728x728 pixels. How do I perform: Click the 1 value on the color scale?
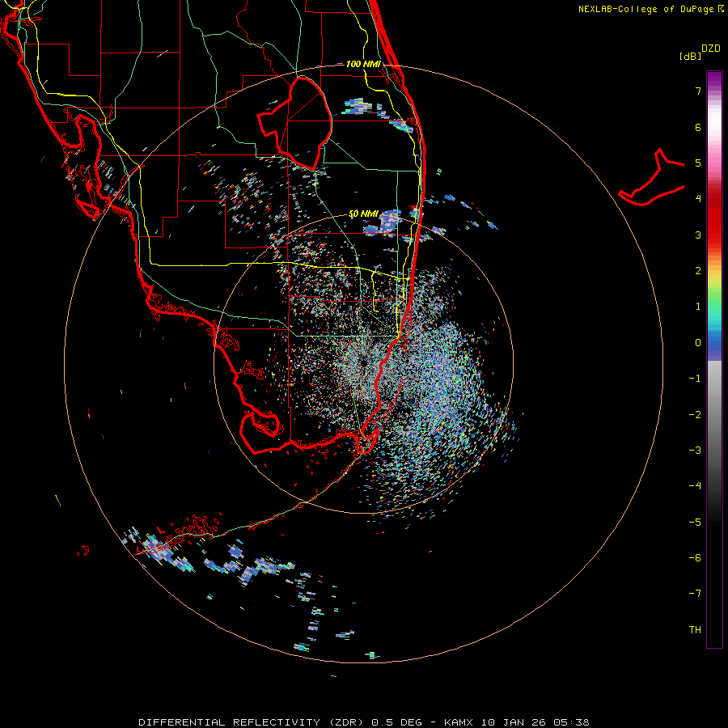click(698, 307)
